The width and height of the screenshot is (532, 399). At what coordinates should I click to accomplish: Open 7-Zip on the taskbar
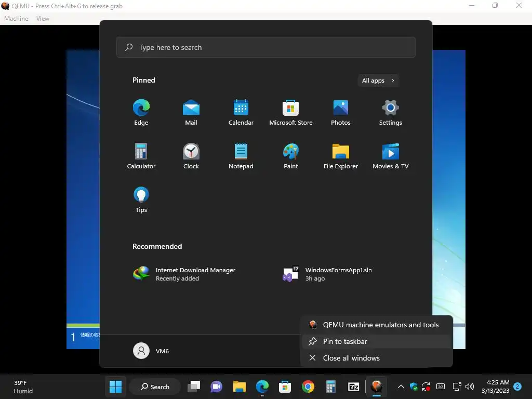tap(353, 387)
